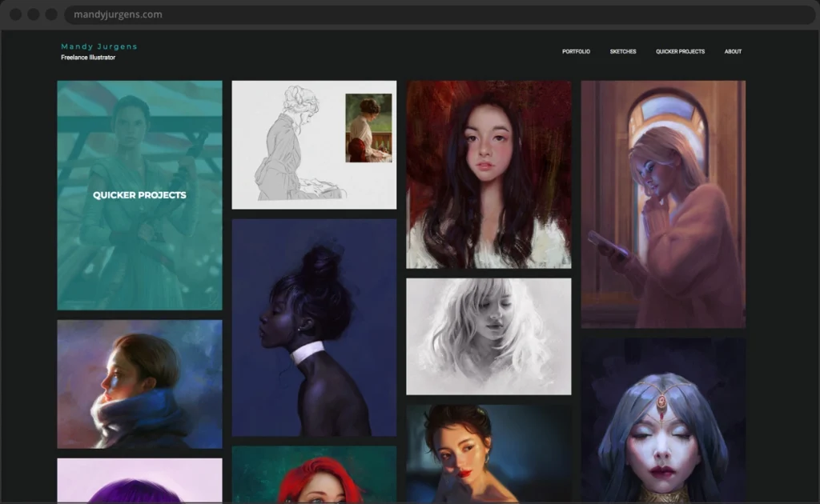
Task: Open the purple-haired portrait thumbnail
Action: coord(139,480)
